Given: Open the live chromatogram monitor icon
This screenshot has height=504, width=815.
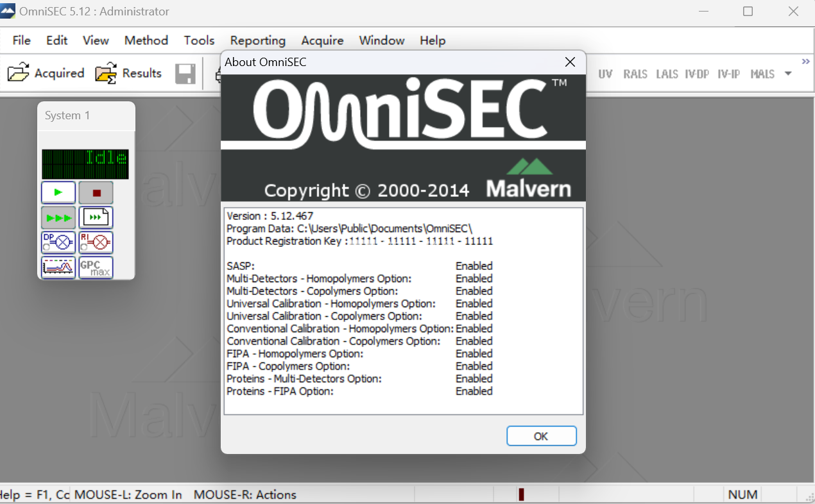Looking at the screenshot, I should pyautogui.click(x=58, y=267).
